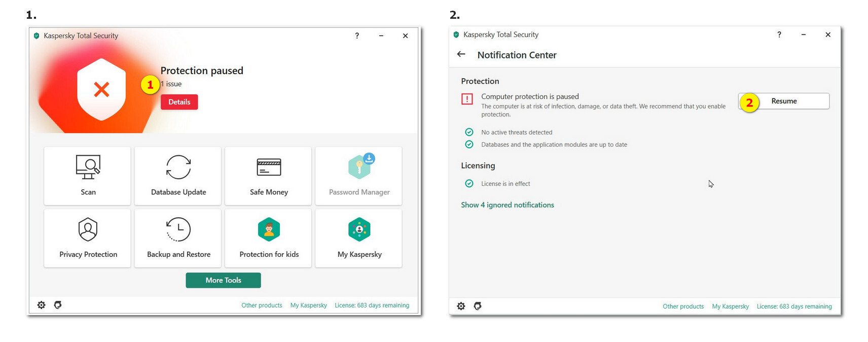Image resolution: width=868 pixels, height=342 pixels.
Task: Click '1 issue' text under Protection paused
Action: [171, 84]
